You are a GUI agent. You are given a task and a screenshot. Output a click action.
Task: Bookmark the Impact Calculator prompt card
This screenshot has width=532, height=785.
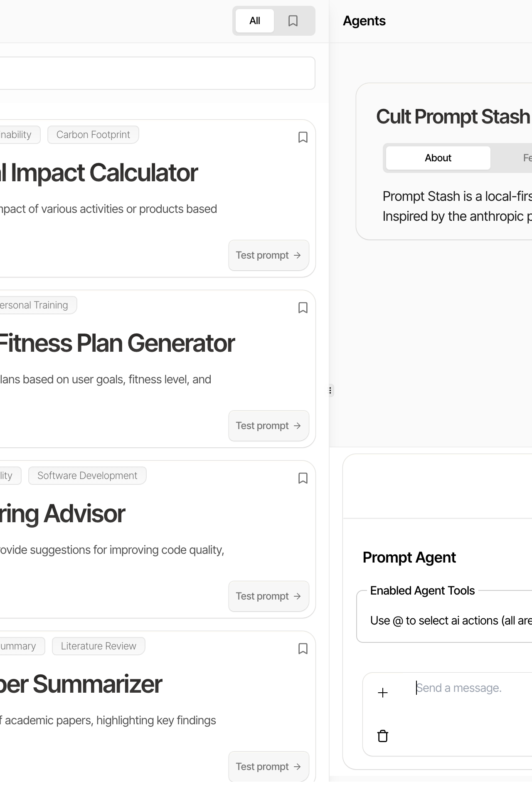tap(303, 137)
